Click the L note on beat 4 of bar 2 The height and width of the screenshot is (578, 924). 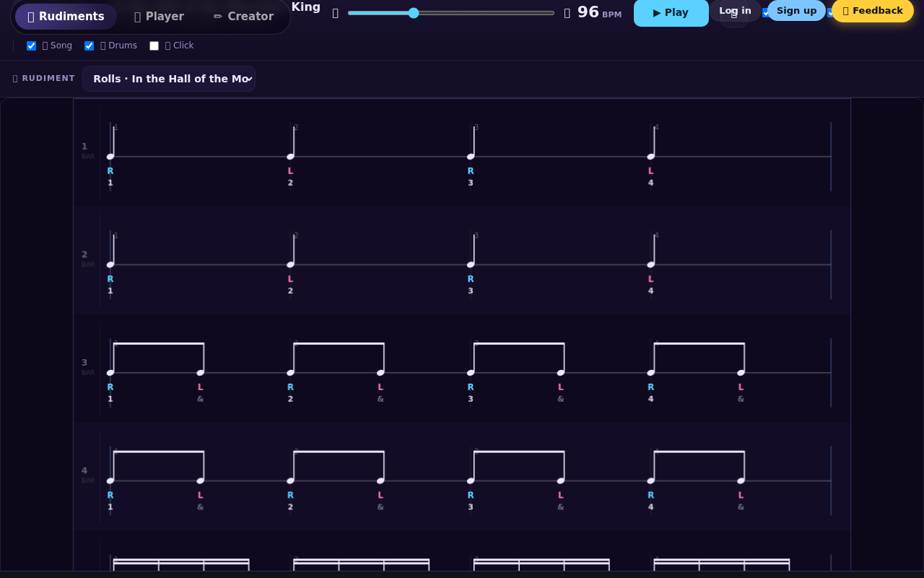pyautogui.click(x=651, y=264)
